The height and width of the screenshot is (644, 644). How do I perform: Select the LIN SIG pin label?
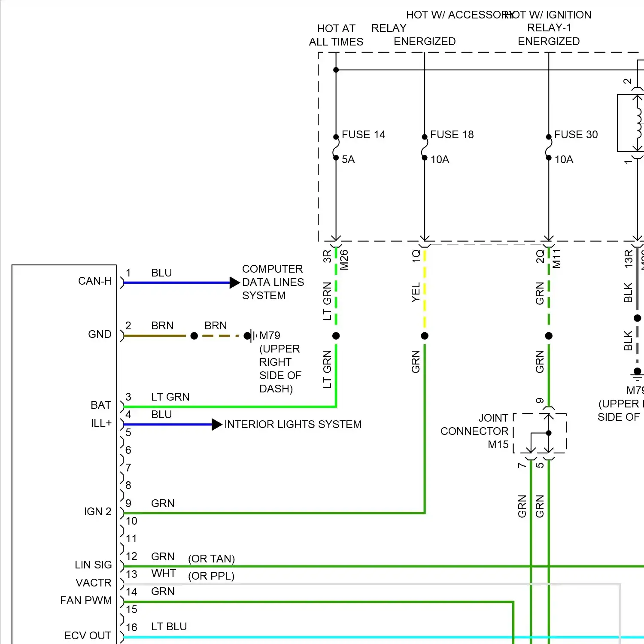click(93, 565)
